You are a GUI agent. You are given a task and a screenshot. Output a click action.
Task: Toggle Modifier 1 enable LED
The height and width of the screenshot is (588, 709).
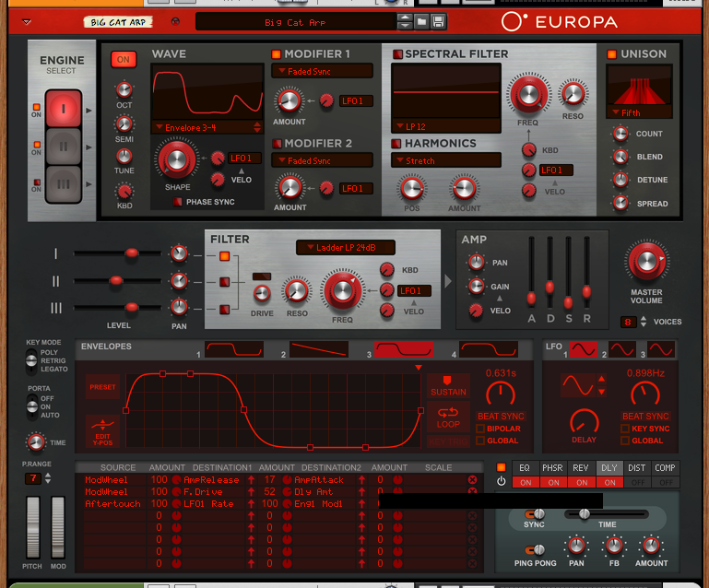tap(276, 54)
